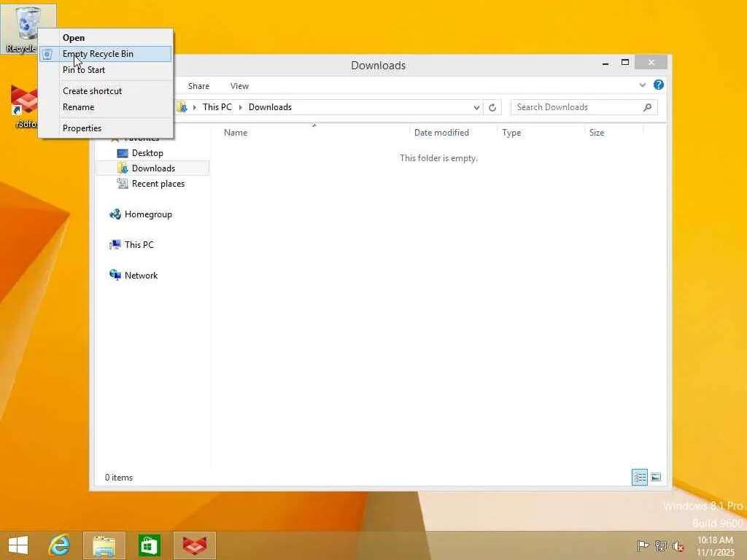747x560 pixels.
Task: Click Downloads in the address path
Action: click(x=270, y=107)
